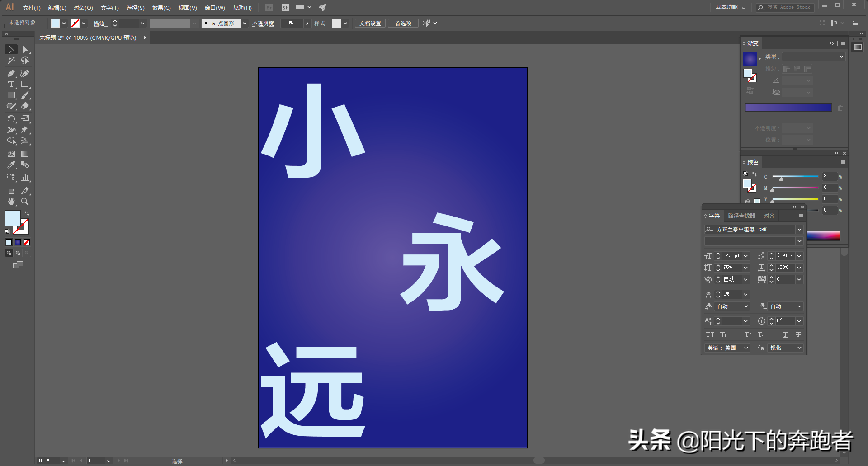
Task: Set paint mode to None in toolbar
Action: 27,242
